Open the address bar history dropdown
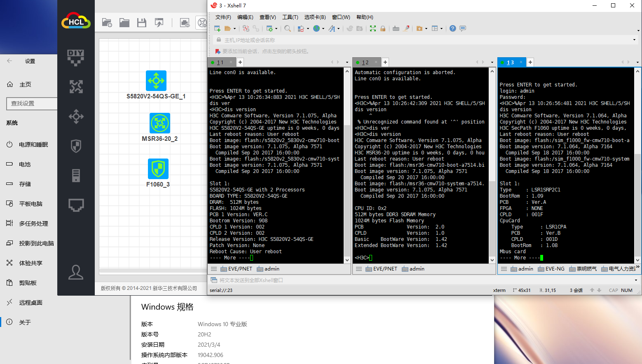The height and width of the screenshot is (364, 642). pos(634,40)
